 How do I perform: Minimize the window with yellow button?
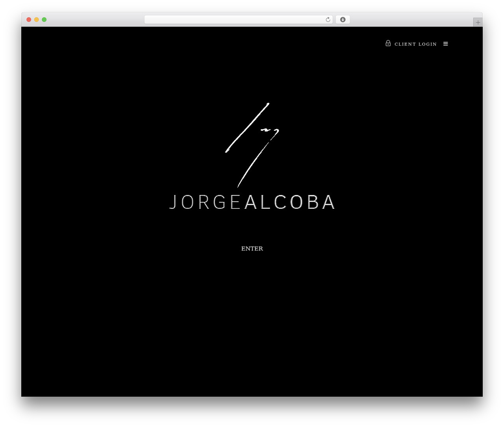[37, 20]
